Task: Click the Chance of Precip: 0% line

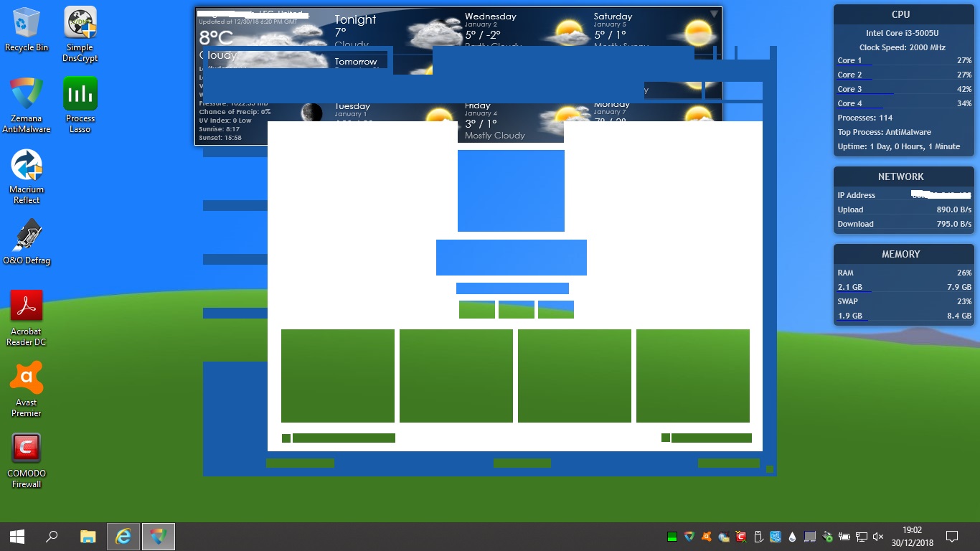Action: (x=235, y=112)
